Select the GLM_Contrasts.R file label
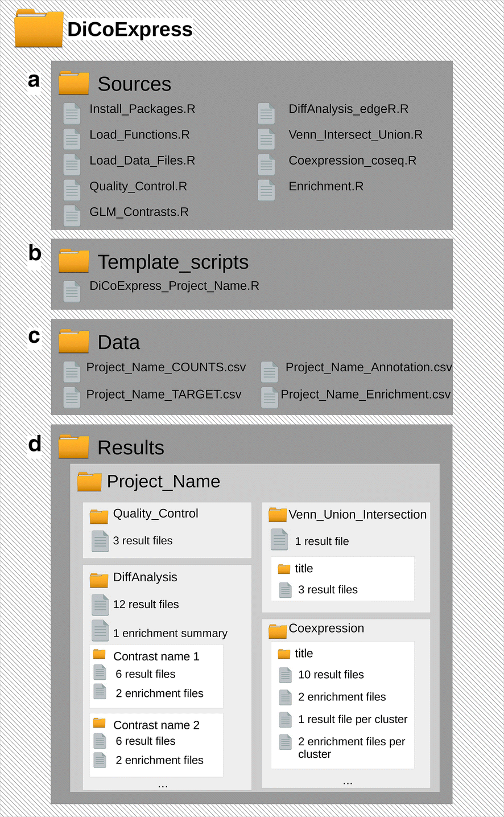504x817 pixels. coord(139,212)
